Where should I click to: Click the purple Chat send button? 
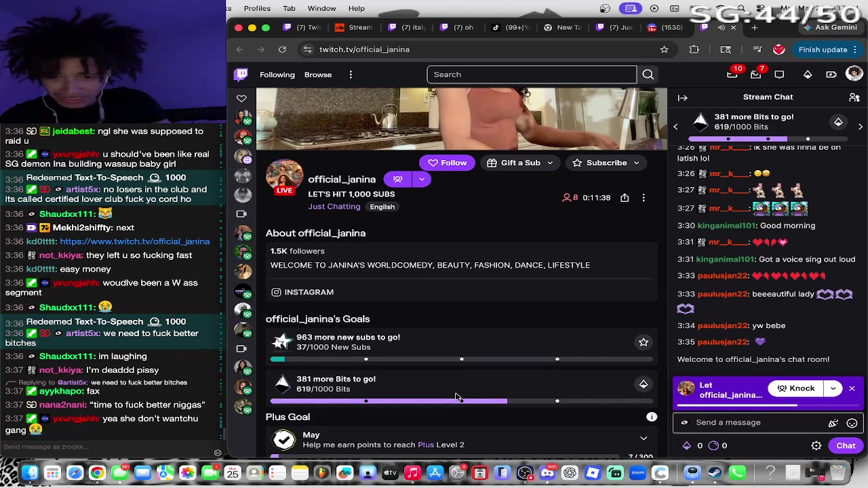tap(846, 446)
